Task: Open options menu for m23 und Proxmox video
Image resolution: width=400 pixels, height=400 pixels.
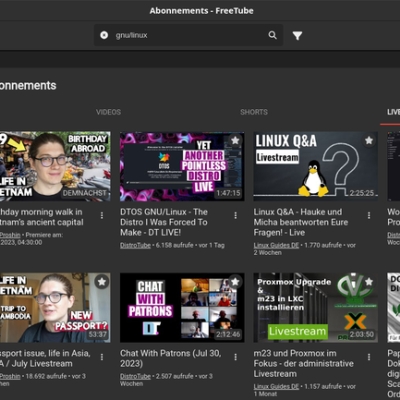Action: [x=369, y=357]
